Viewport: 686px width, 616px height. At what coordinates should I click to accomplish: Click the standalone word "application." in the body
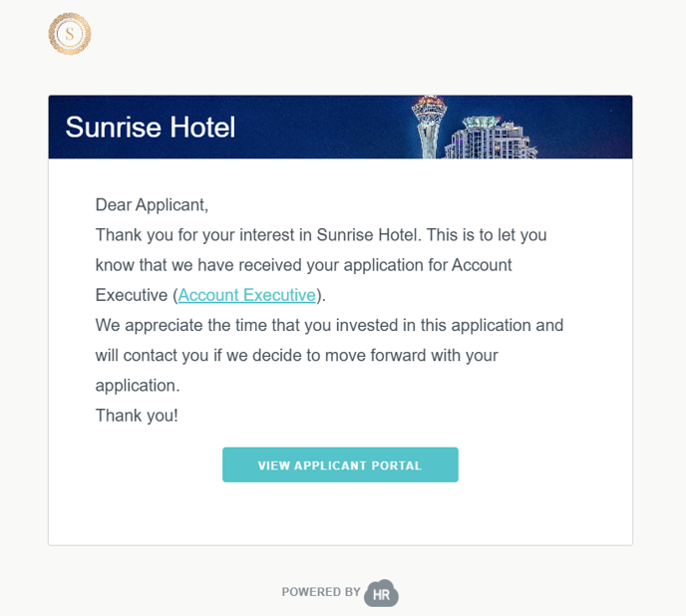138,385
